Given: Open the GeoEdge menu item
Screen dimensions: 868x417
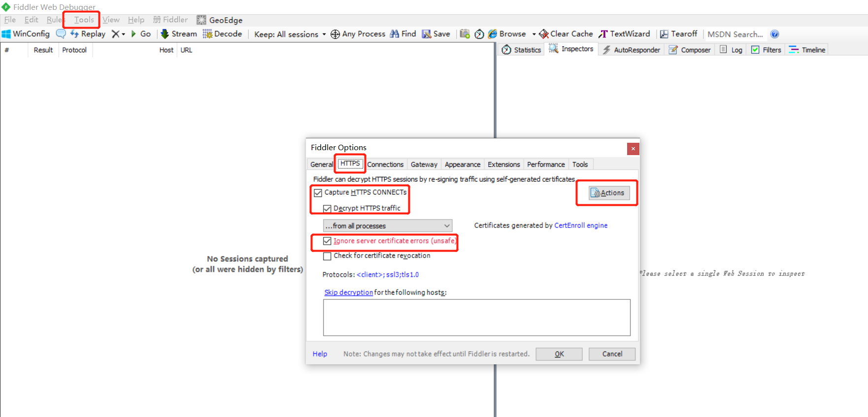Looking at the screenshot, I should tap(220, 20).
